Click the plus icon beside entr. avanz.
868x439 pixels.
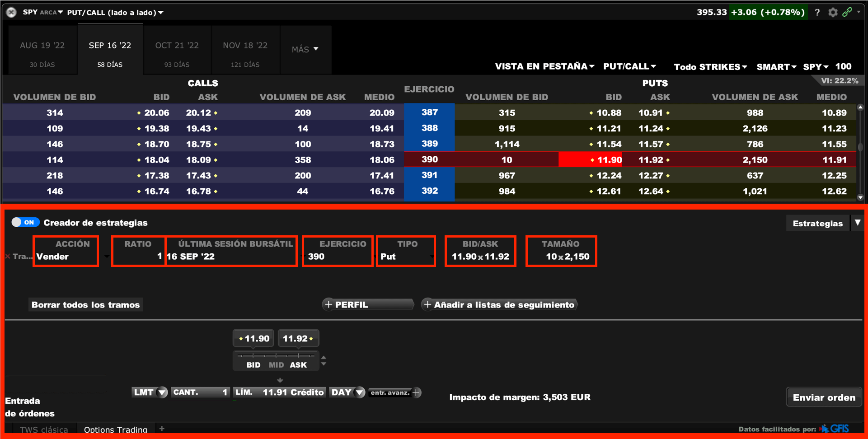417,392
